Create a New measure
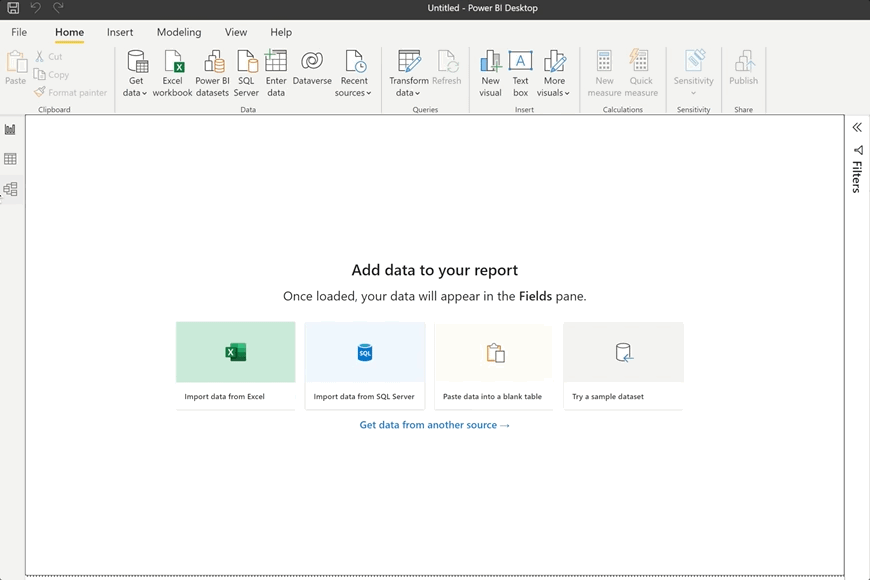Viewport: 870px width, 580px height. [604, 74]
